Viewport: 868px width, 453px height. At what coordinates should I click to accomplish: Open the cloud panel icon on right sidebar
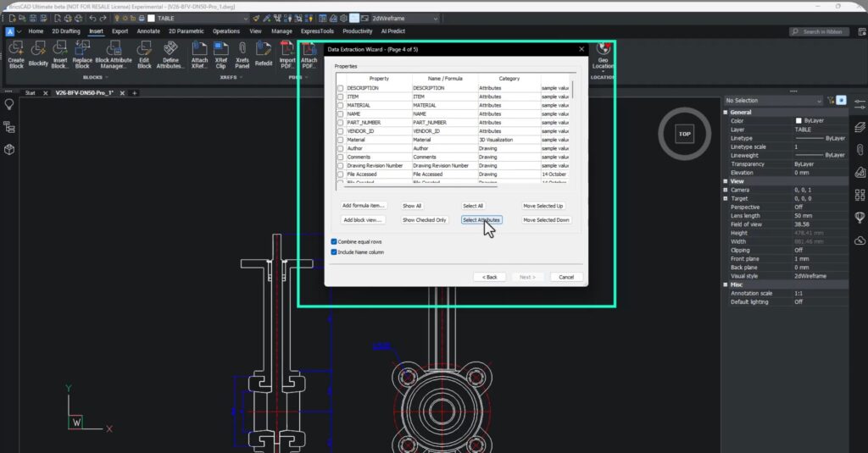pos(860,240)
